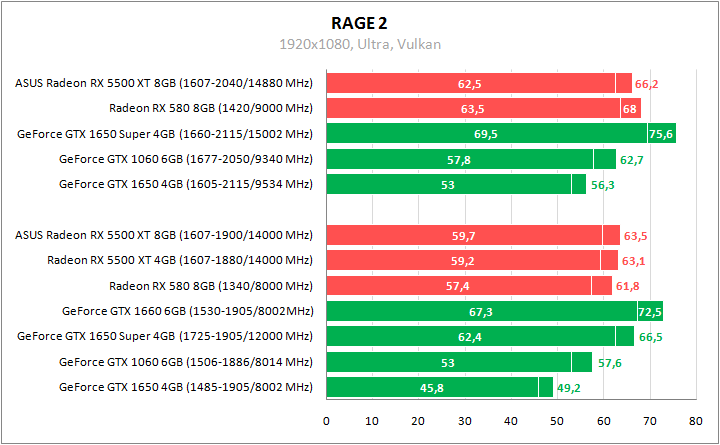The height and width of the screenshot is (445, 720).
Task: Click the 66,5 value label
Action: coord(651,337)
